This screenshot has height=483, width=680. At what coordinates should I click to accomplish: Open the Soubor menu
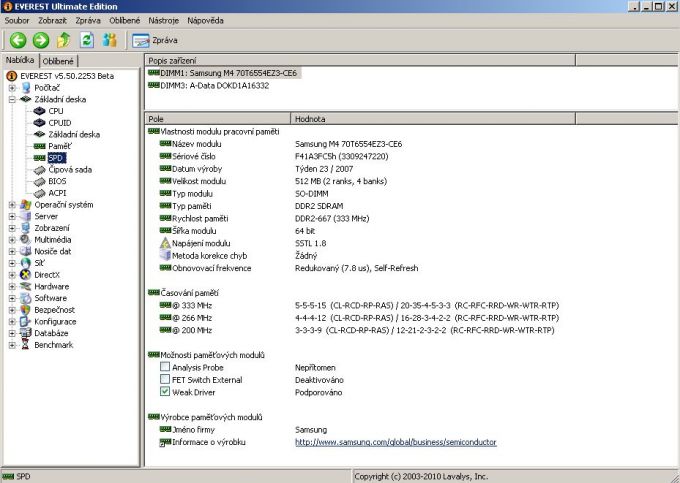(x=17, y=20)
